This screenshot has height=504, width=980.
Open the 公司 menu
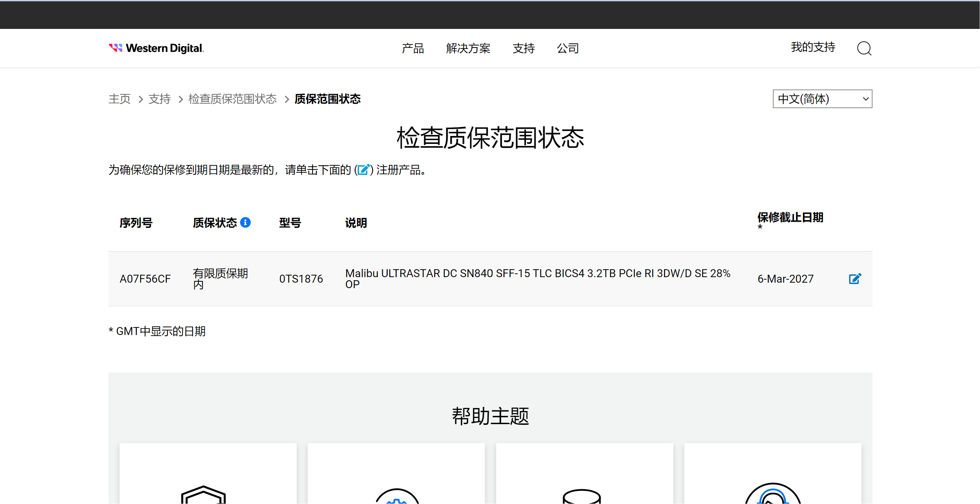(568, 48)
